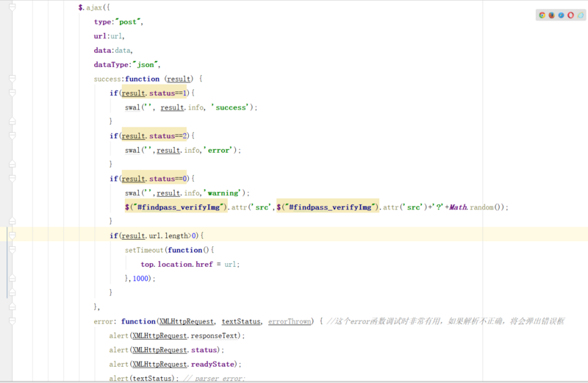Image resolution: width=588 pixels, height=383 pixels.
Task: Click fold end marker on the '},1000);' line
Action: [x=12, y=279]
